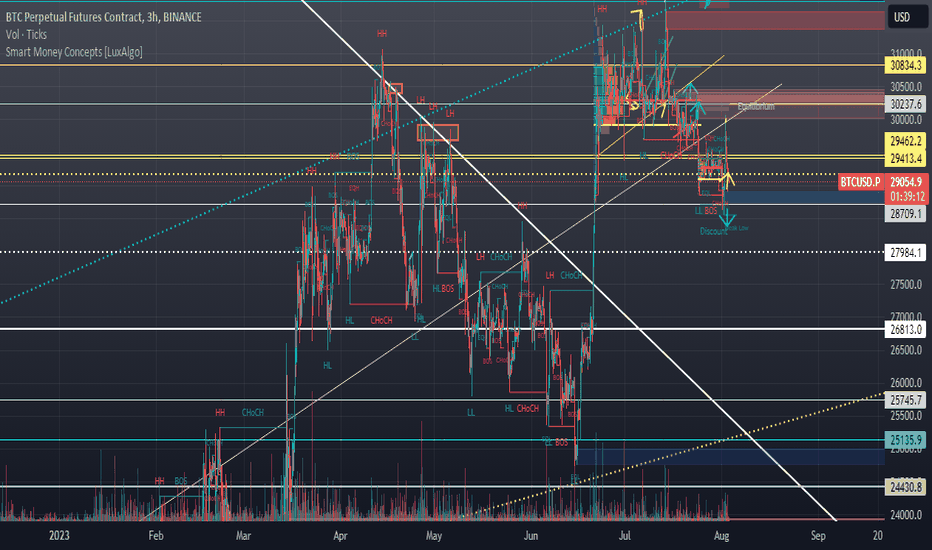This screenshot has width=932, height=550.
Task: Click the 26500.0 axis tick
Action: tap(906, 350)
